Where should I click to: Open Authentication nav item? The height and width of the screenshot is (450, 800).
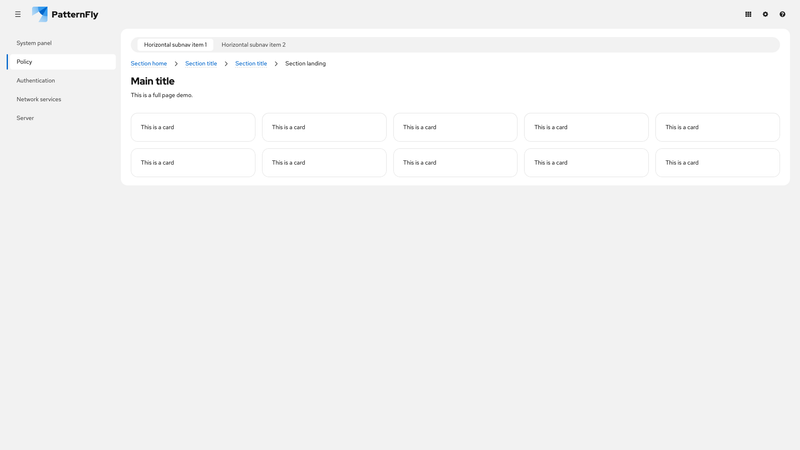point(62,81)
